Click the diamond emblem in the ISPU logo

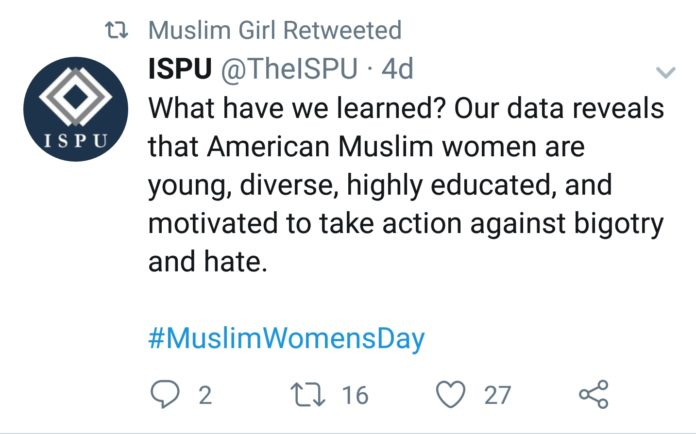(x=75, y=96)
